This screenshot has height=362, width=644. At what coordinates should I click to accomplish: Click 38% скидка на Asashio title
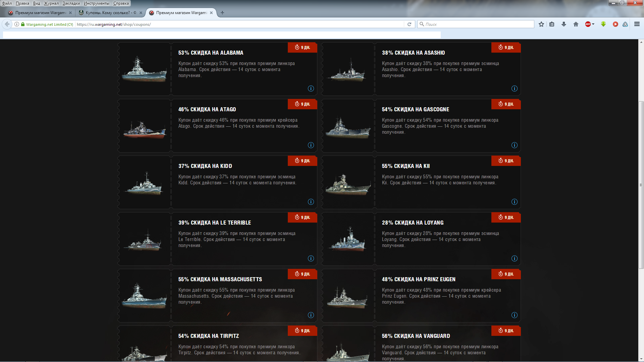point(413,53)
